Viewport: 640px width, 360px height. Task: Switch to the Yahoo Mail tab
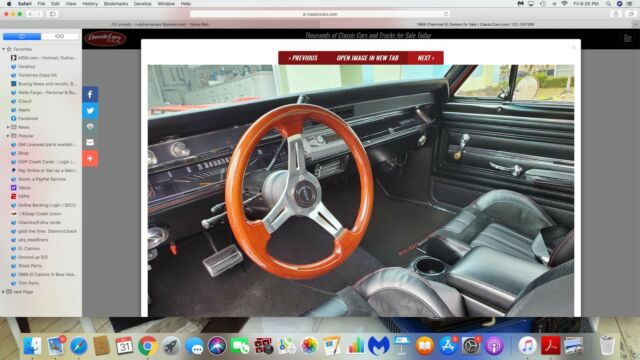point(160,24)
